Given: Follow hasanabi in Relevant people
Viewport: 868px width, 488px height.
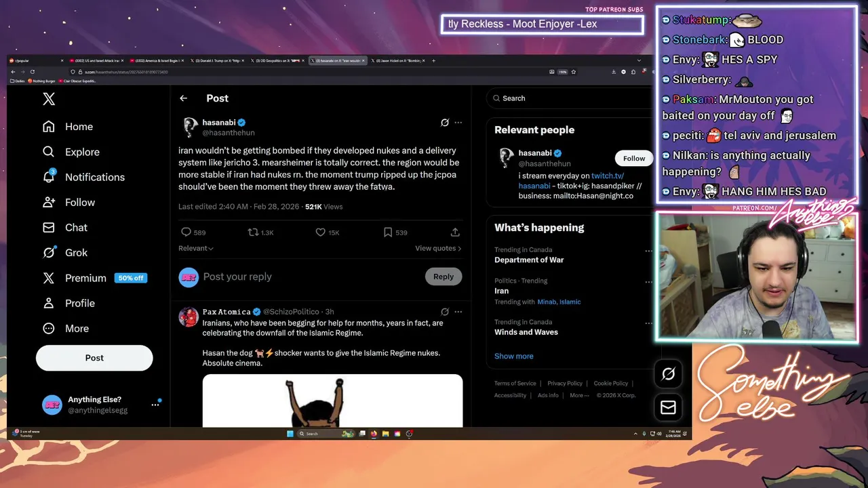Looking at the screenshot, I should pyautogui.click(x=634, y=159).
